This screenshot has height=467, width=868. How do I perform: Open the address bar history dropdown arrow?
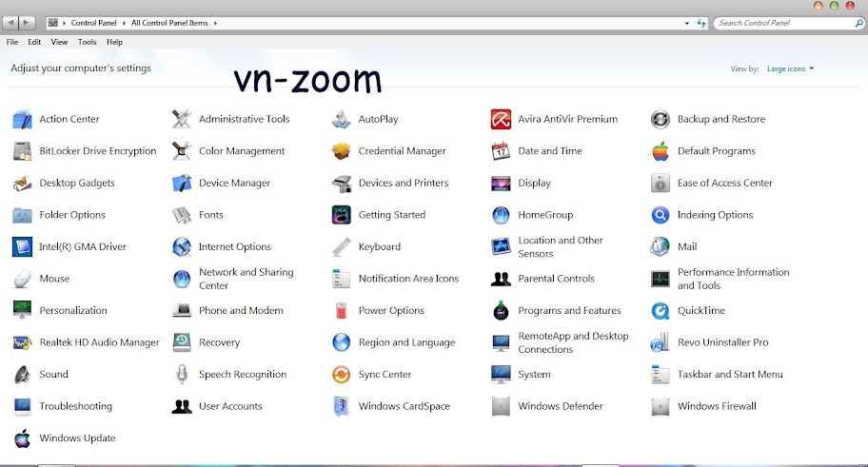[x=687, y=23]
